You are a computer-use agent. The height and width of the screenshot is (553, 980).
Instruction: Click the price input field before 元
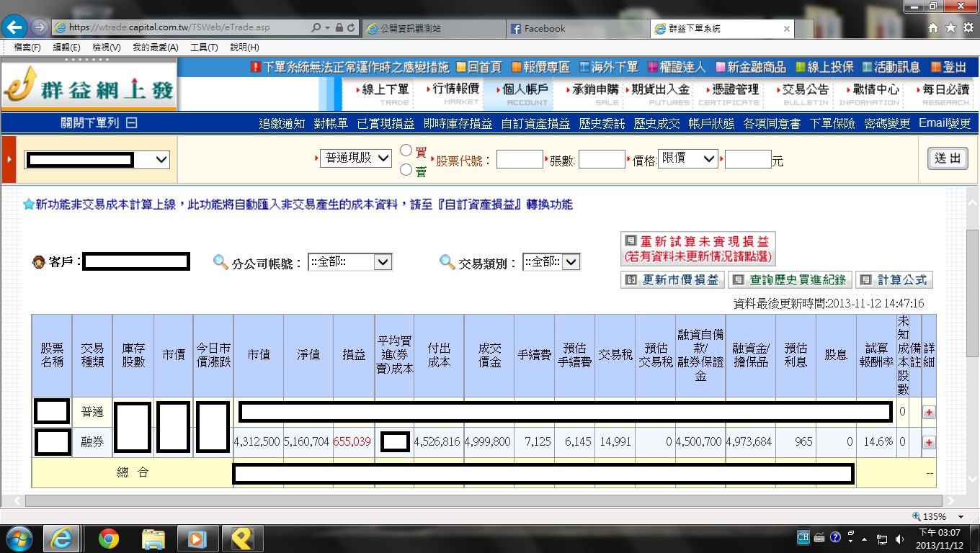tap(748, 159)
